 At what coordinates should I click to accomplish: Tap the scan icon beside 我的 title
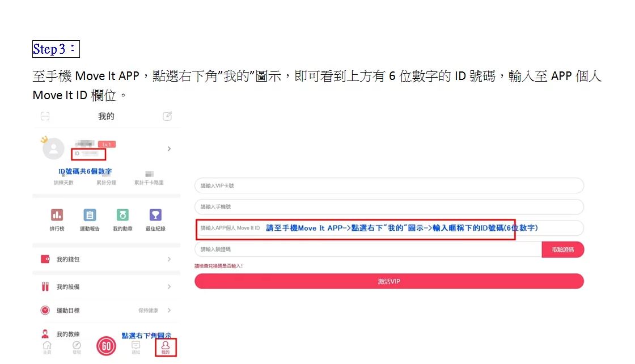point(45,117)
